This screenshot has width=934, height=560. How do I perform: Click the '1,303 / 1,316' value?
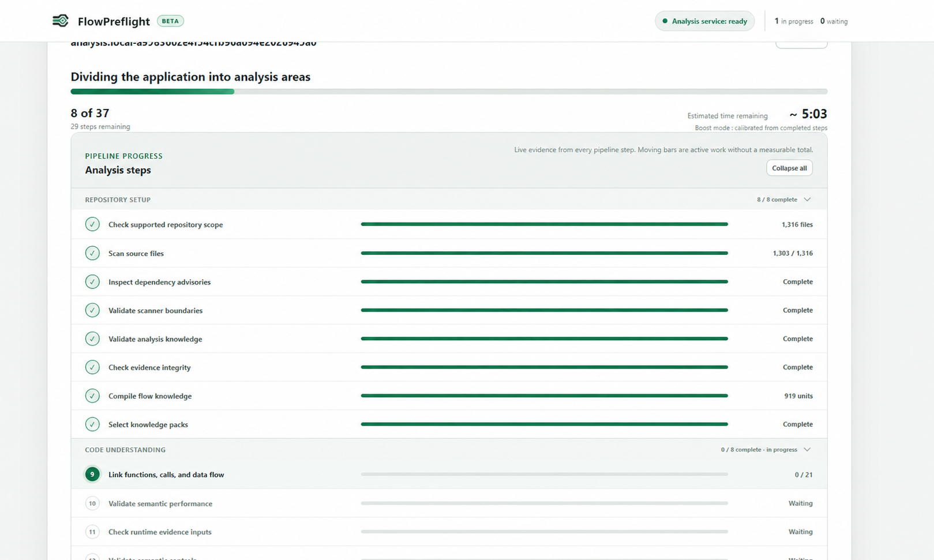(x=793, y=253)
